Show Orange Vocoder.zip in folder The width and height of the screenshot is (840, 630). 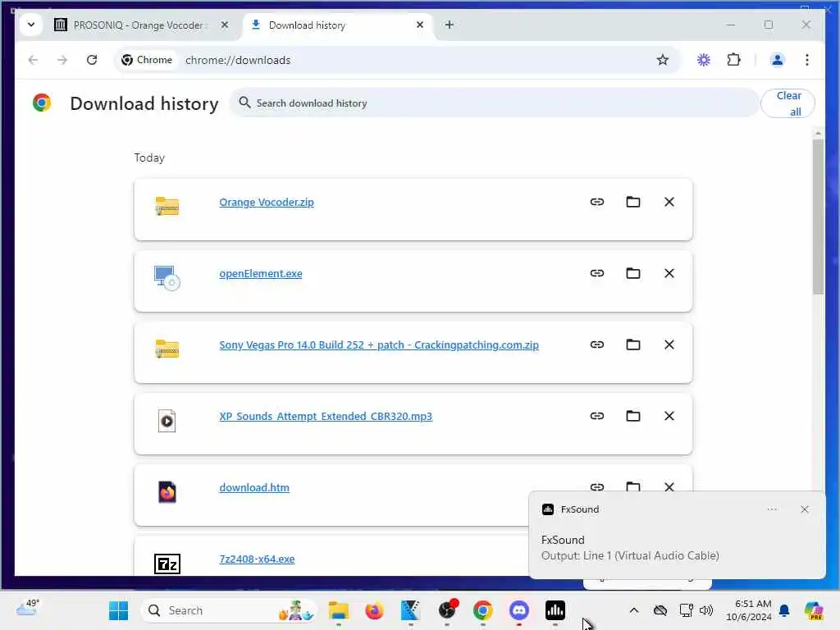click(x=633, y=202)
